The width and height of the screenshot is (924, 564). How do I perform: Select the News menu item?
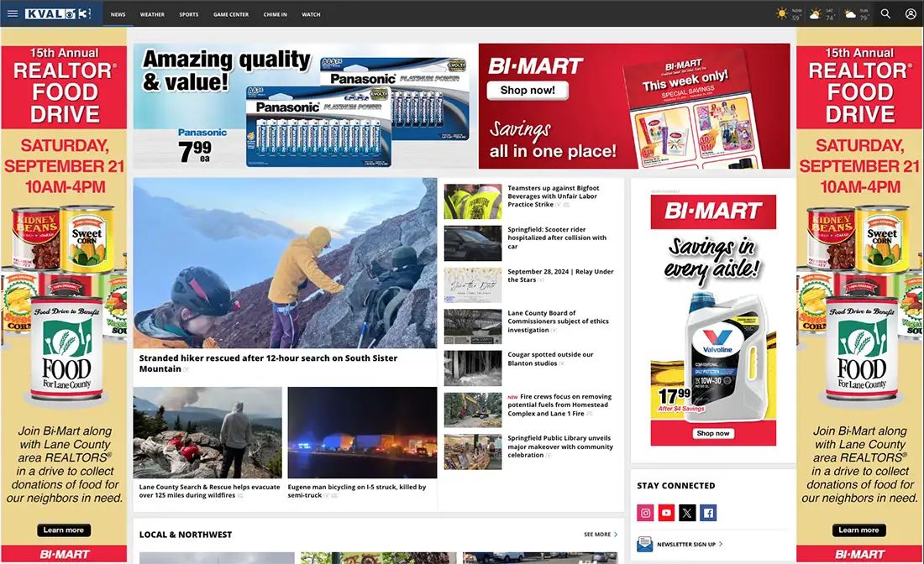tap(118, 14)
